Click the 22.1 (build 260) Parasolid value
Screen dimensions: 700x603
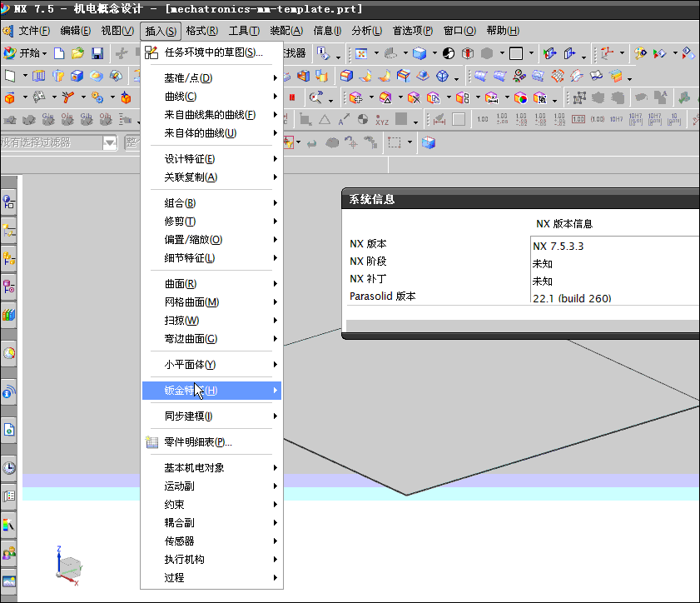pyautogui.click(x=572, y=298)
